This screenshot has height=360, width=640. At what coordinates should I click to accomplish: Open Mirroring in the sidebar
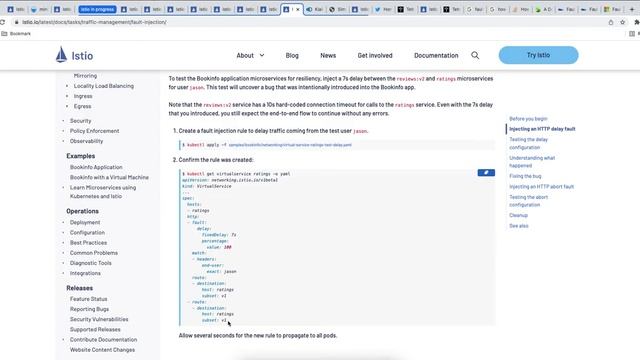85,76
